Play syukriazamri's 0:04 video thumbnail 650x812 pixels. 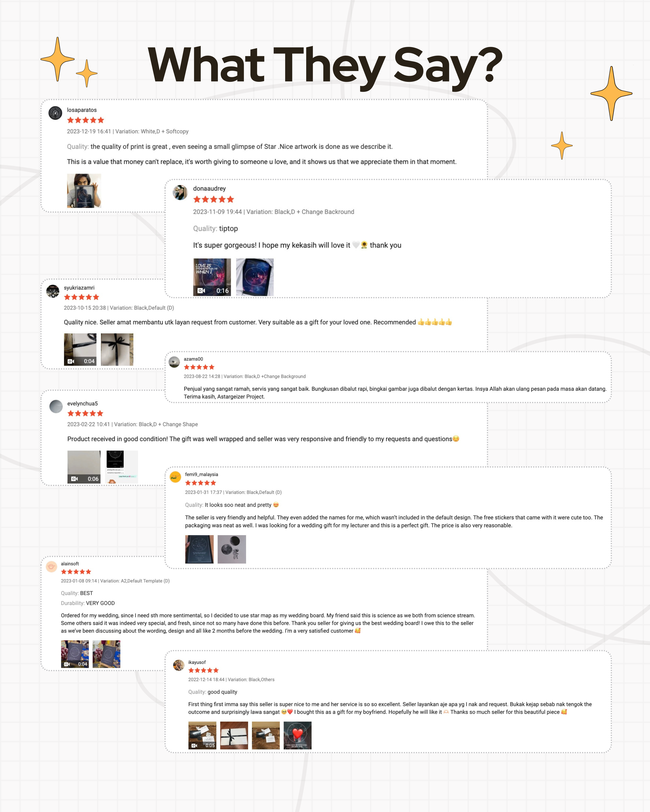(80, 350)
